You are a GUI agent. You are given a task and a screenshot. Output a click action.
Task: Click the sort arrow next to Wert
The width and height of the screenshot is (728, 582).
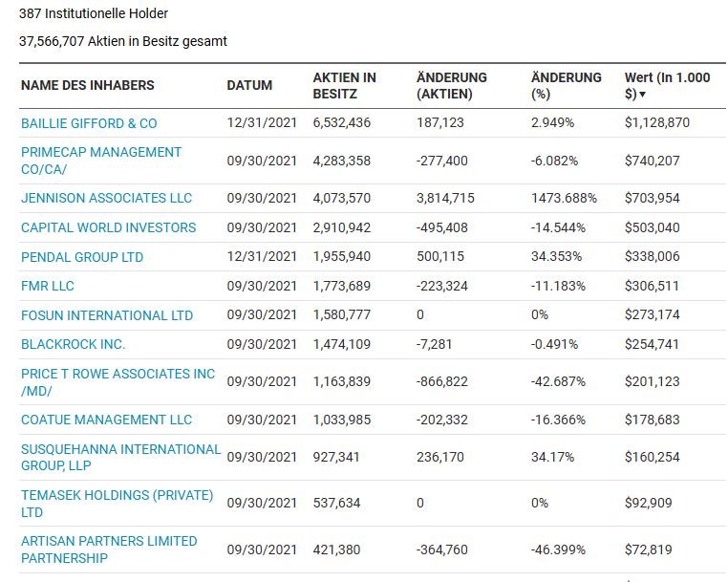[643, 95]
